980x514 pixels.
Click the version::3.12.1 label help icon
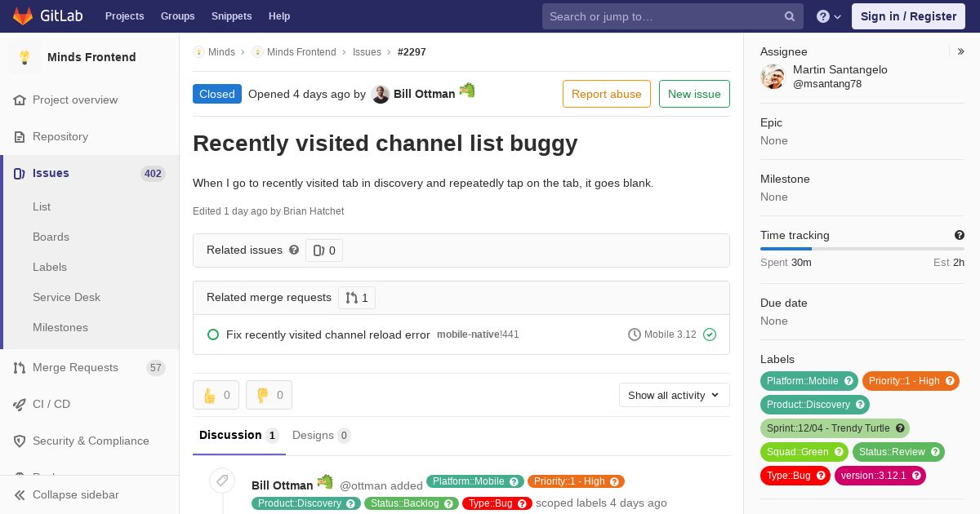(x=916, y=476)
